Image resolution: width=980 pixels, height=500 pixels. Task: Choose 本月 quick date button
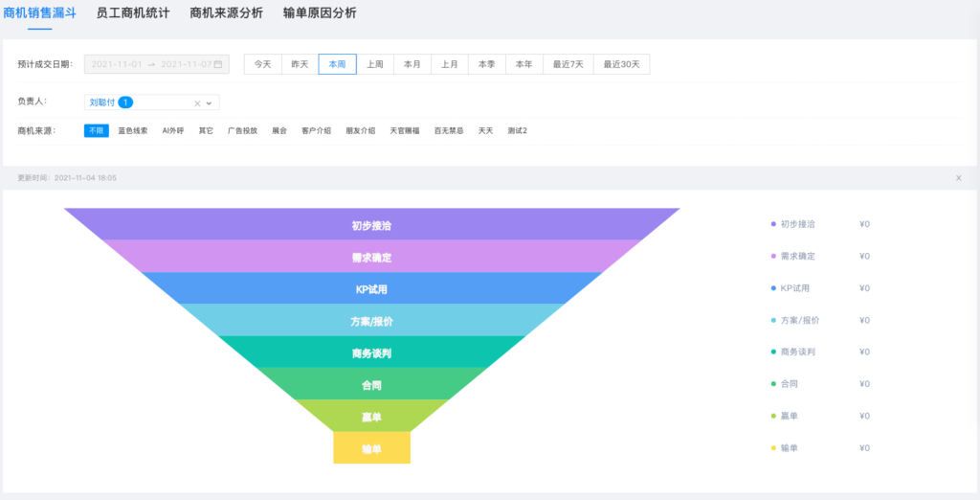pyautogui.click(x=412, y=64)
